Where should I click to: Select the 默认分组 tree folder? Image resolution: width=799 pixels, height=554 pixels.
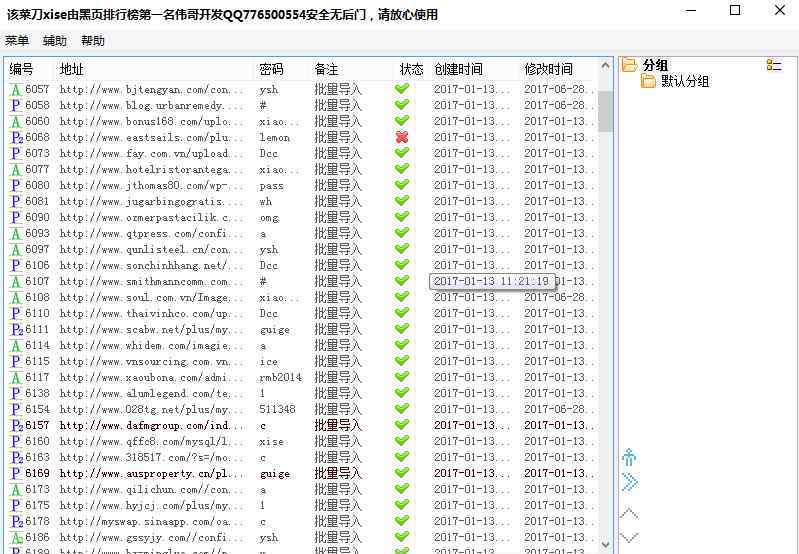(684, 82)
